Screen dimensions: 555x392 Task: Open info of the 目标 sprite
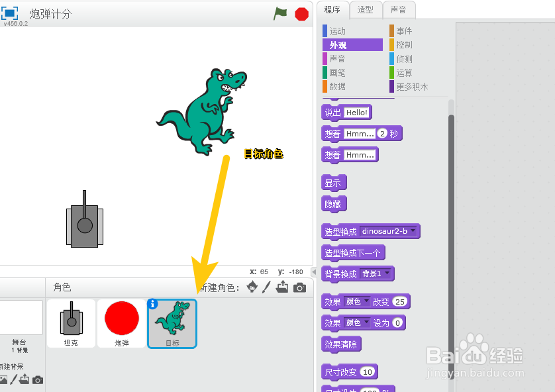pos(152,304)
